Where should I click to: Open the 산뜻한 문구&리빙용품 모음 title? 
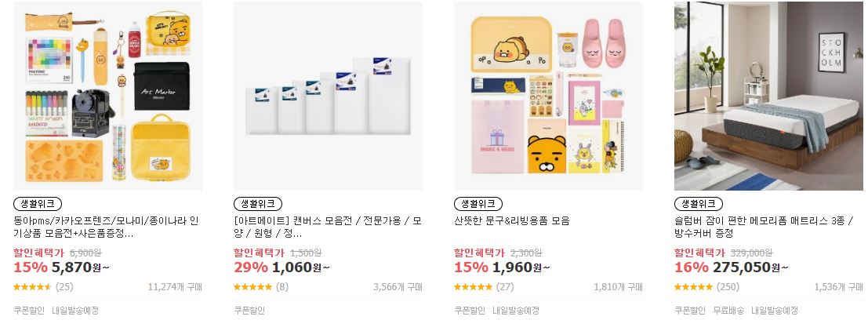pyautogui.click(x=512, y=221)
